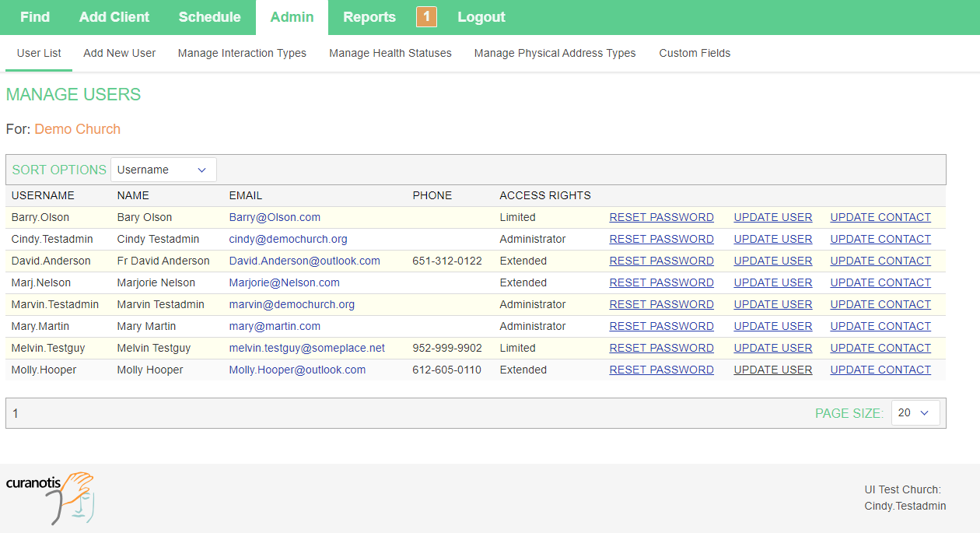This screenshot has height=540, width=980.
Task: Click Update User for David.Anderson
Action: click(772, 261)
